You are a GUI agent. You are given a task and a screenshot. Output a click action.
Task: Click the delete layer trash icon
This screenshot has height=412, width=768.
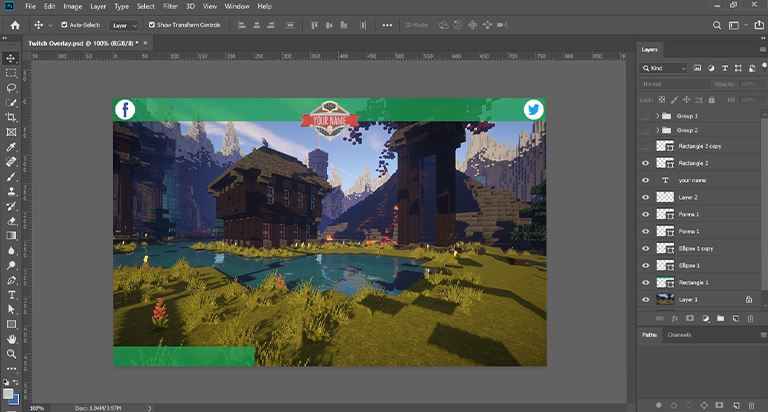click(x=750, y=319)
